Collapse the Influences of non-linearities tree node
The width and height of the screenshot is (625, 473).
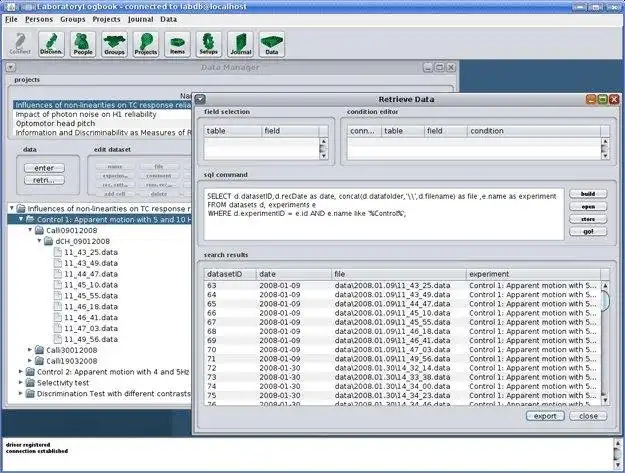tap(12, 208)
